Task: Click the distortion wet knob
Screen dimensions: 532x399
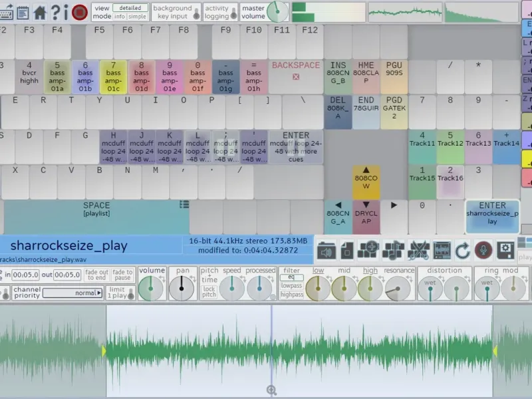Action: (430, 289)
